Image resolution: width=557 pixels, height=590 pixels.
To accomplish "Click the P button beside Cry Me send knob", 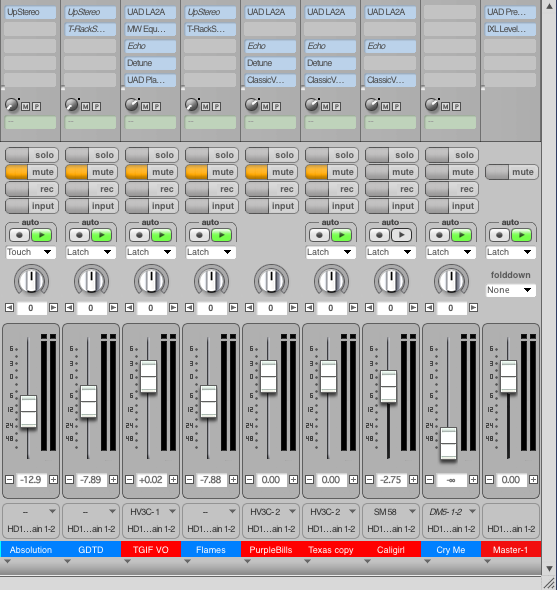I will pos(457,106).
